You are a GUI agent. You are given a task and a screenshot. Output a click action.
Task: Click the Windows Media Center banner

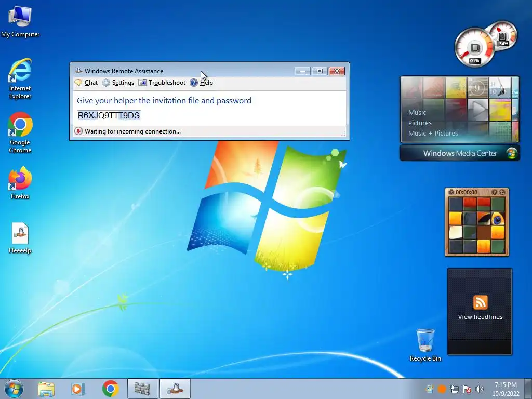460,153
